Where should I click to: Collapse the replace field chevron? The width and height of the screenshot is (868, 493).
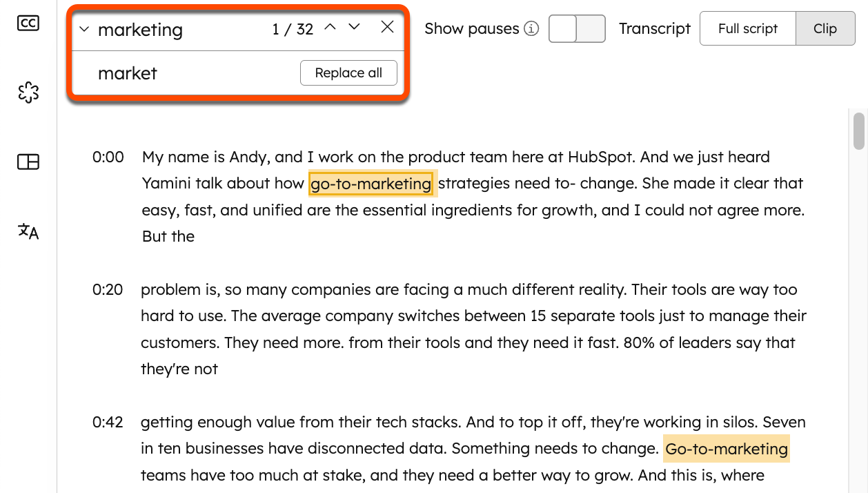click(84, 29)
